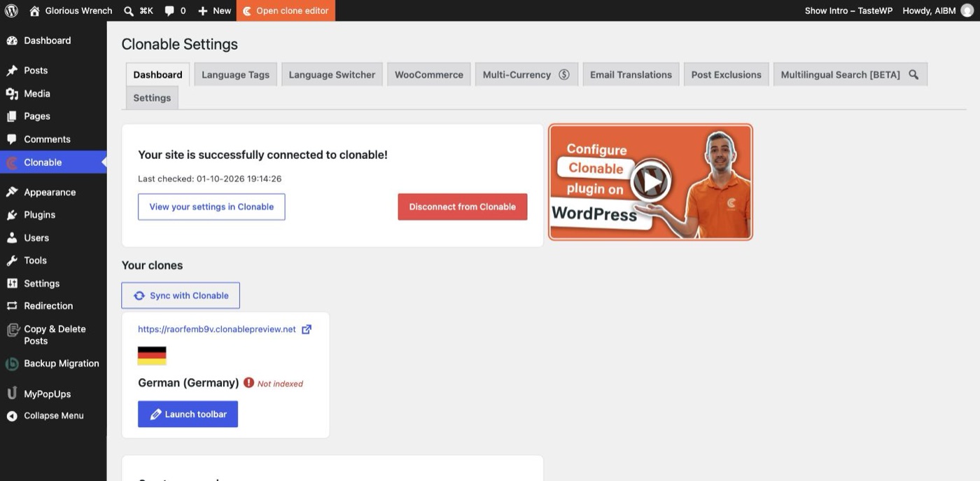Click the Disconnect from Clonable button
Image resolution: width=980 pixels, height=481 pixels.
[463, 207]
